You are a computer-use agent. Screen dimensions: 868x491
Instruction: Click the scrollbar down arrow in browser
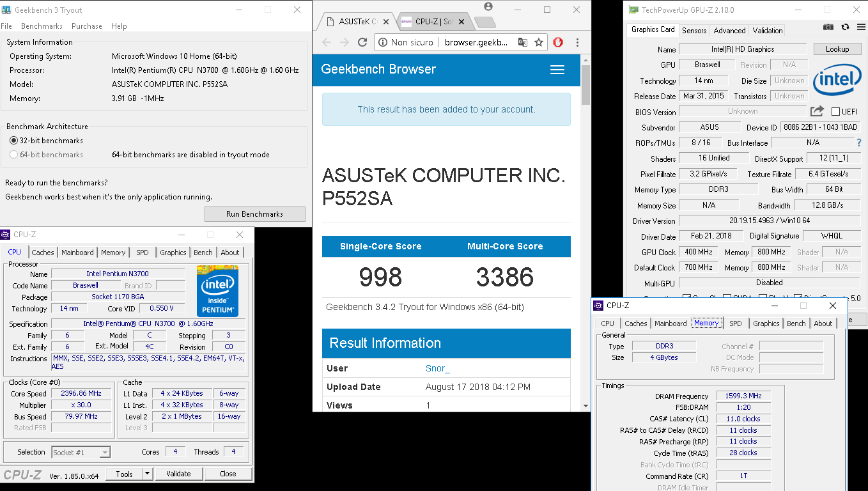click(586, 406)
